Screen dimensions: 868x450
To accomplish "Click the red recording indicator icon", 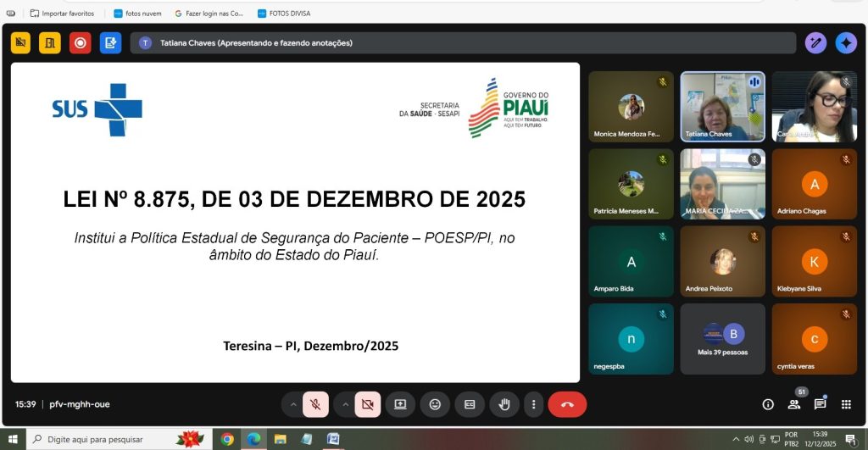I will pyautogui.click(x=81, y=42).
